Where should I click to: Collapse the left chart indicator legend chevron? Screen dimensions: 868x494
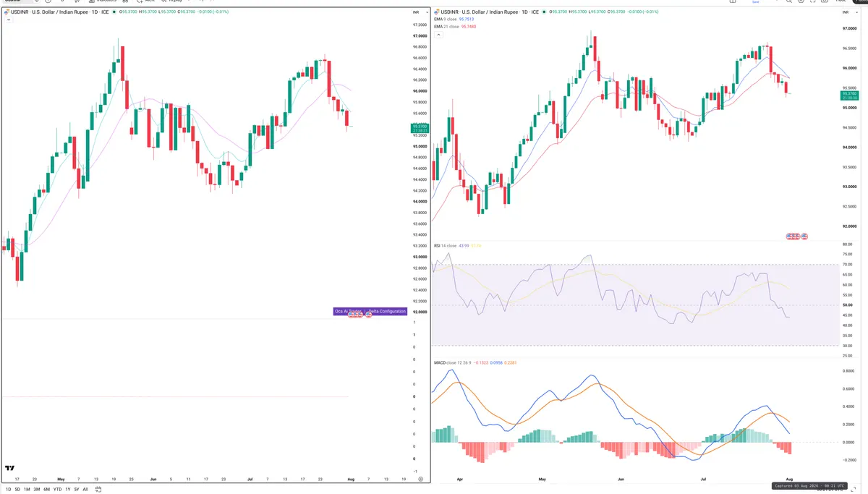(x=8, y=20)
